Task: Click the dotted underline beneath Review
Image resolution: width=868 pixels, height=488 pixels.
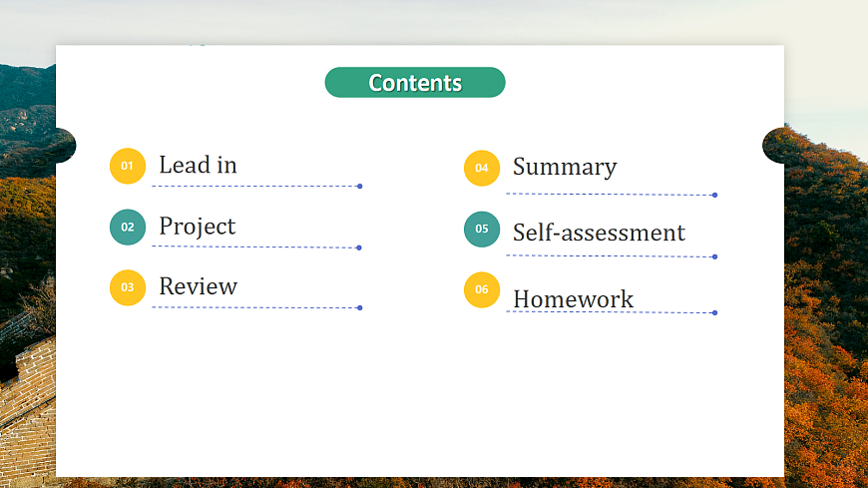Action: [255, 307]
